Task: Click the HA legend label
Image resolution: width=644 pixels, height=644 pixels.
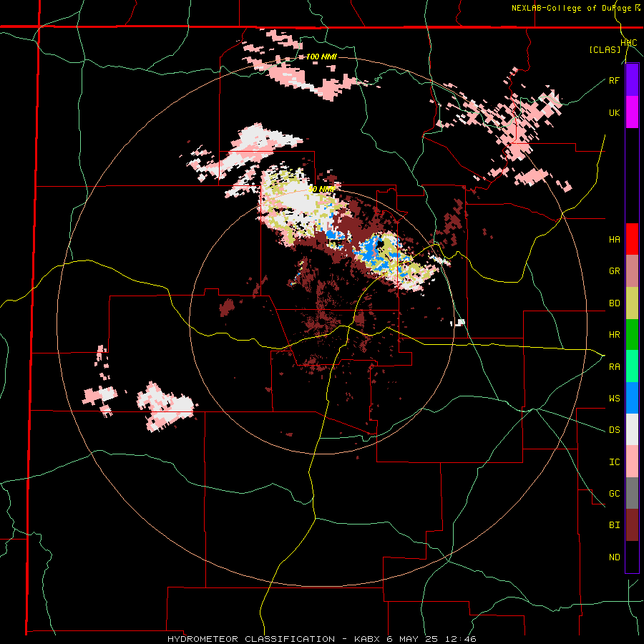Action: [x=615, y=240]
